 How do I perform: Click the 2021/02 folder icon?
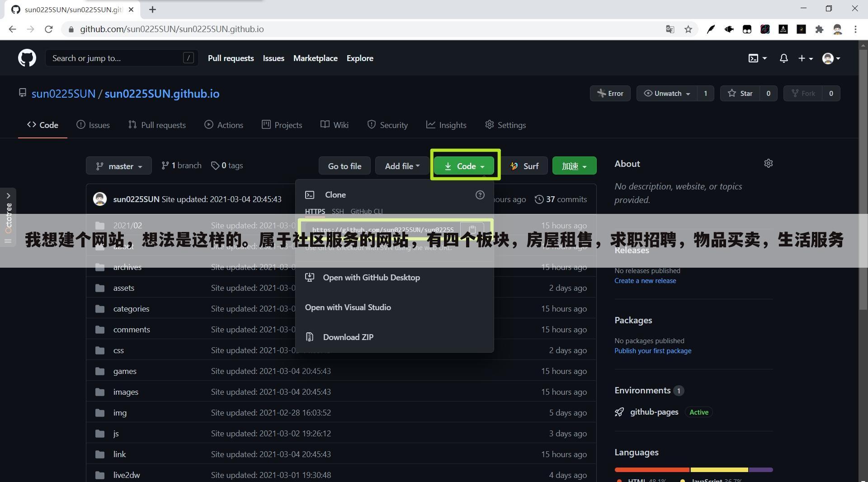click(x=100, y=226)
